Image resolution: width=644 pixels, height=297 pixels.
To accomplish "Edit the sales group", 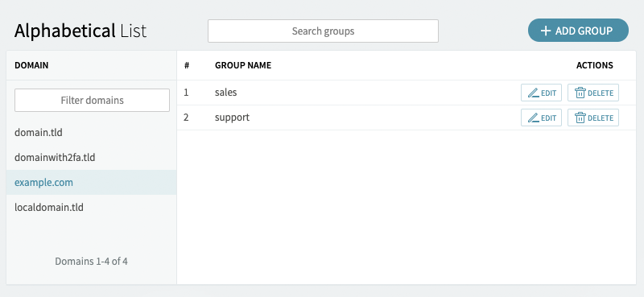I will click(x=541, y=93).
